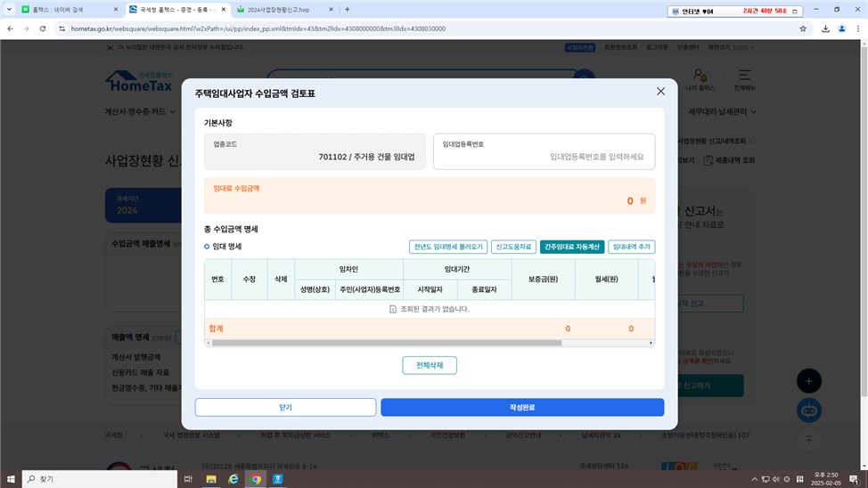Screen dimensions: 868x488
Task: Open browser downloads icon
Action: [825, 28]
